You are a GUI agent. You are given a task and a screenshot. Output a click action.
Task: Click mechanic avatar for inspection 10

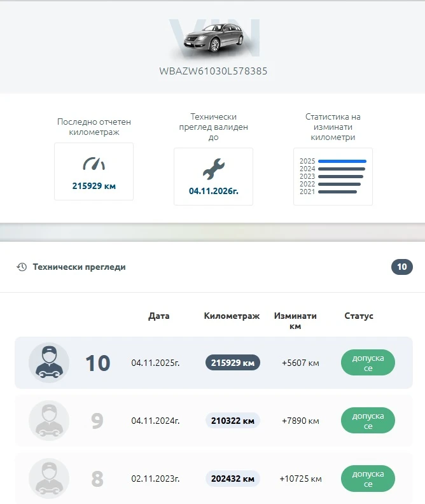(49, 363)
